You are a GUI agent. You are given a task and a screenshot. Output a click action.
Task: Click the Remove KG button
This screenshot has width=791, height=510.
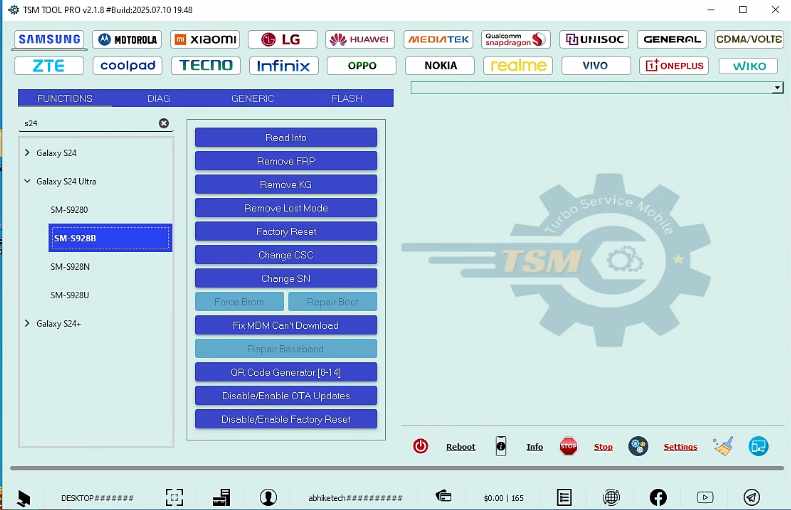286,185
